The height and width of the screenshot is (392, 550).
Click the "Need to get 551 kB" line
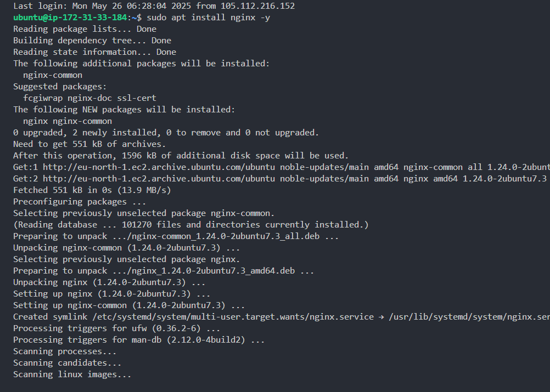tap(89, 144)
